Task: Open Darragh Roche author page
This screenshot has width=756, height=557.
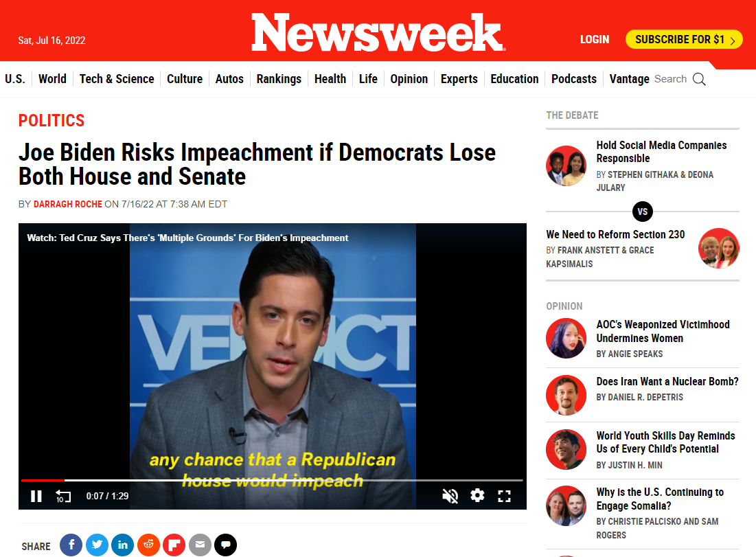Action: point(68,204)
